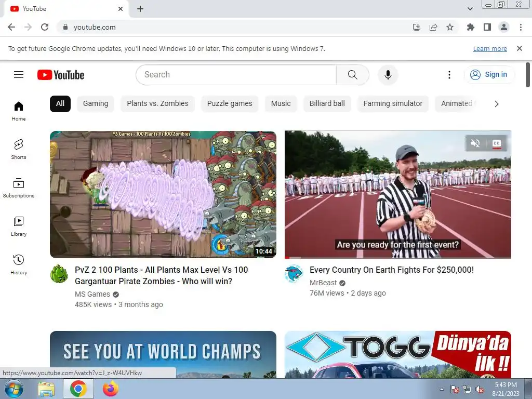Click the MrBeast preview progress bar
The width and height of the screenshot is (532, 399).
click(397, 258)
